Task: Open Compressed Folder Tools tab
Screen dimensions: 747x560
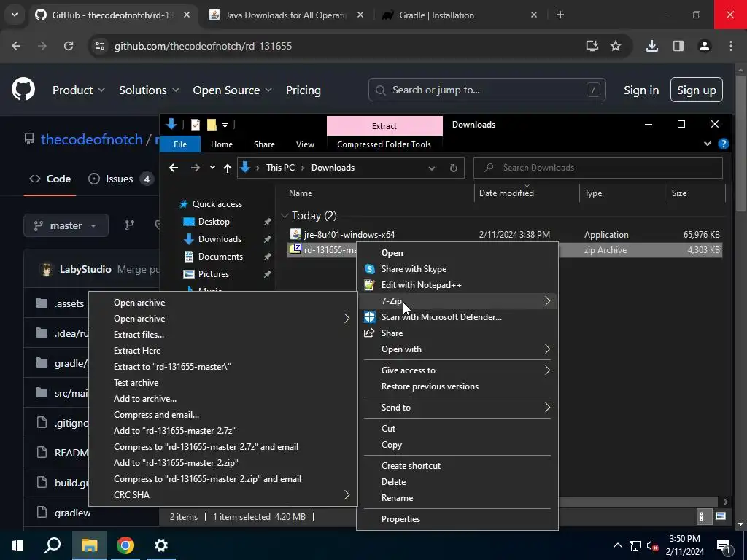Action: point(384,144)
